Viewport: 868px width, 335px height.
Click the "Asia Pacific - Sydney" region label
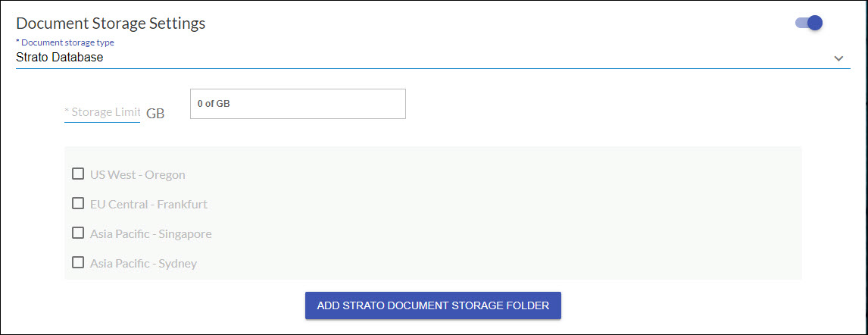click(144, 264)
